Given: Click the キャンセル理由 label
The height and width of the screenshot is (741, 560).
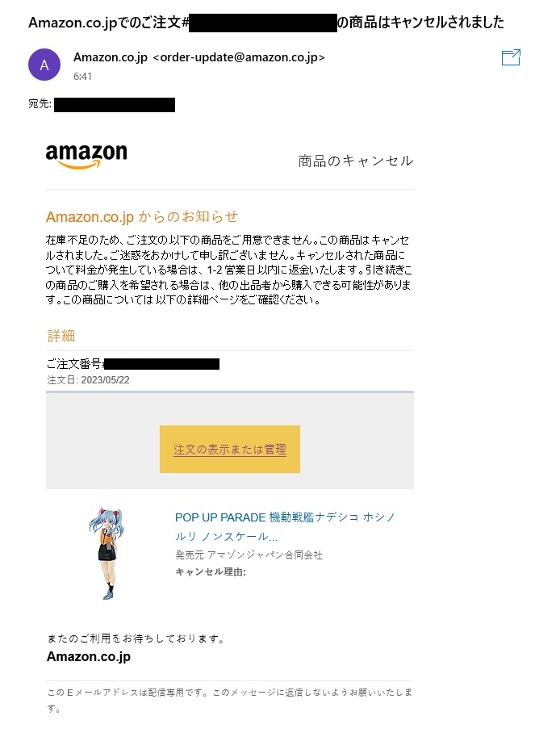Looking at the screenshot, I should (x=211, y=571).
